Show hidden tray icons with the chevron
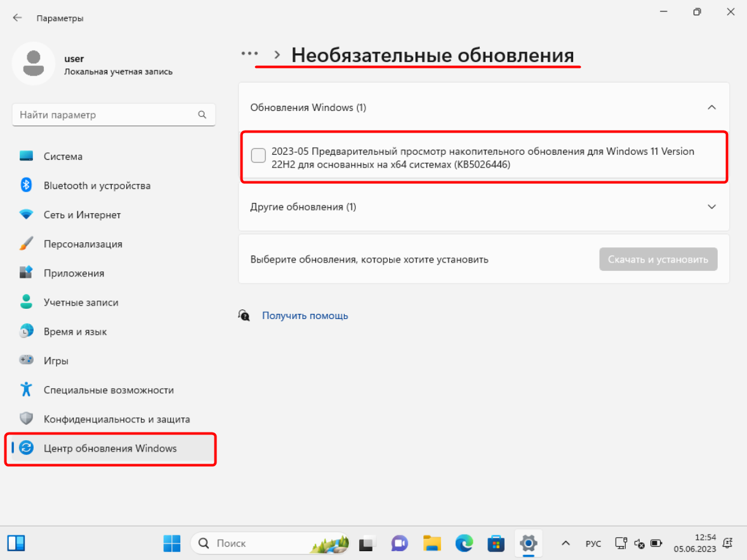 (x=565, y=544)
